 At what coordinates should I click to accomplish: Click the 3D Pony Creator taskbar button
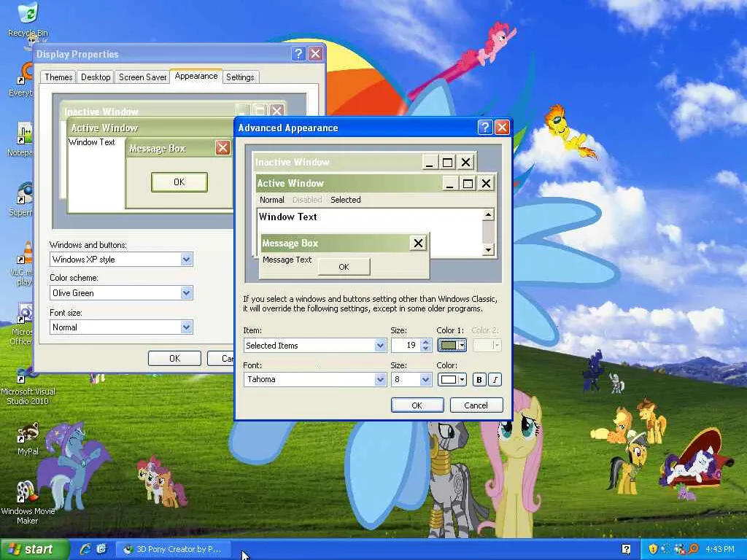tap(174, 549)
